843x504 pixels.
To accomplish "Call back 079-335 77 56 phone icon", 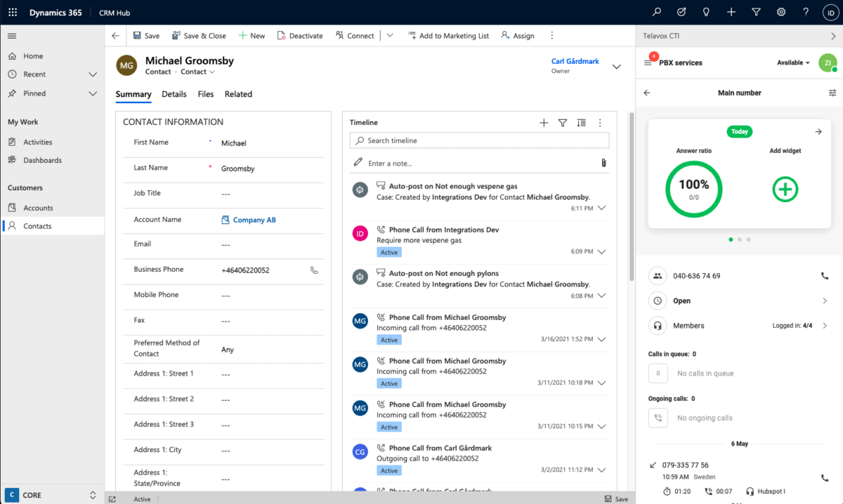I will (825, 478).
